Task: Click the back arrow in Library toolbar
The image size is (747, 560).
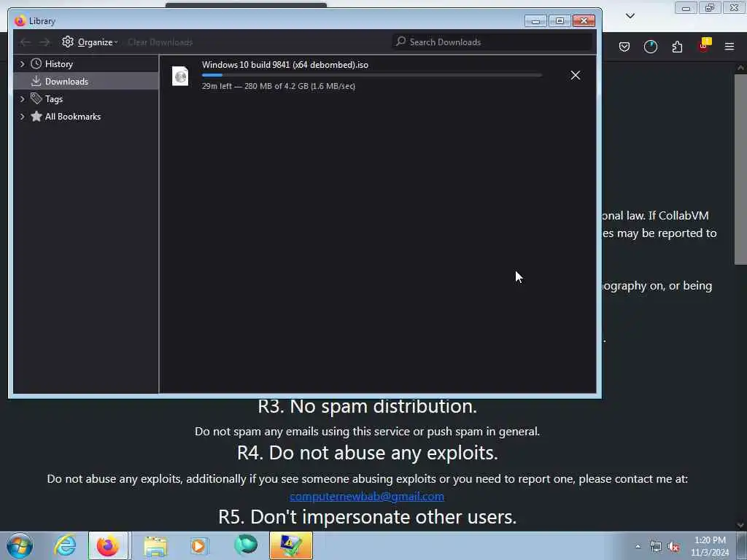Action: (26, 42)
